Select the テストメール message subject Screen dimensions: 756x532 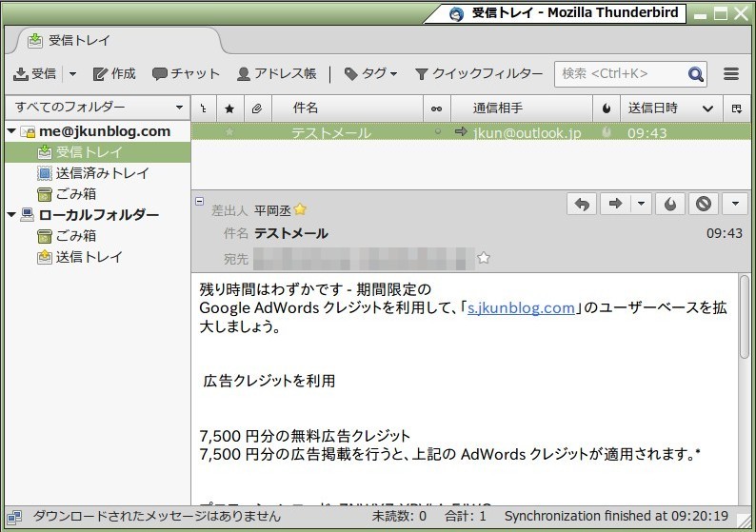point(331,132)
